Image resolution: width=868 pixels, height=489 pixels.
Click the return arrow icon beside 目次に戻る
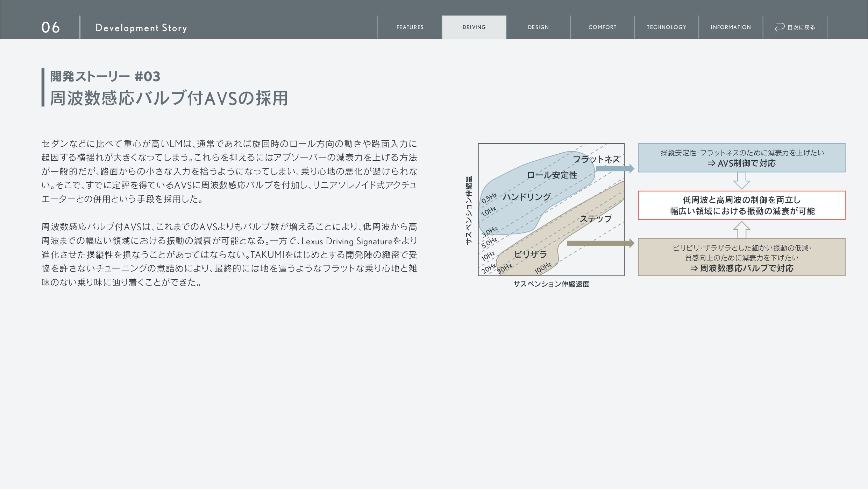(x=779, y=27)
